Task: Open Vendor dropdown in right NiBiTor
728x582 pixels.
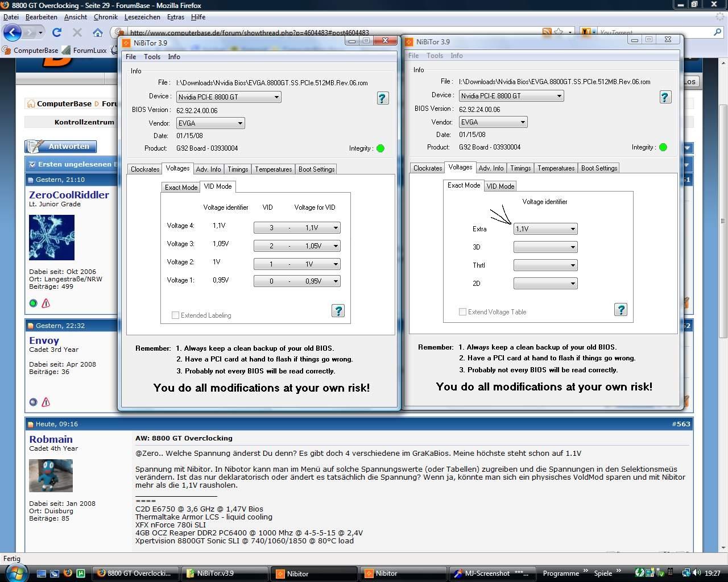Action: 493,122
